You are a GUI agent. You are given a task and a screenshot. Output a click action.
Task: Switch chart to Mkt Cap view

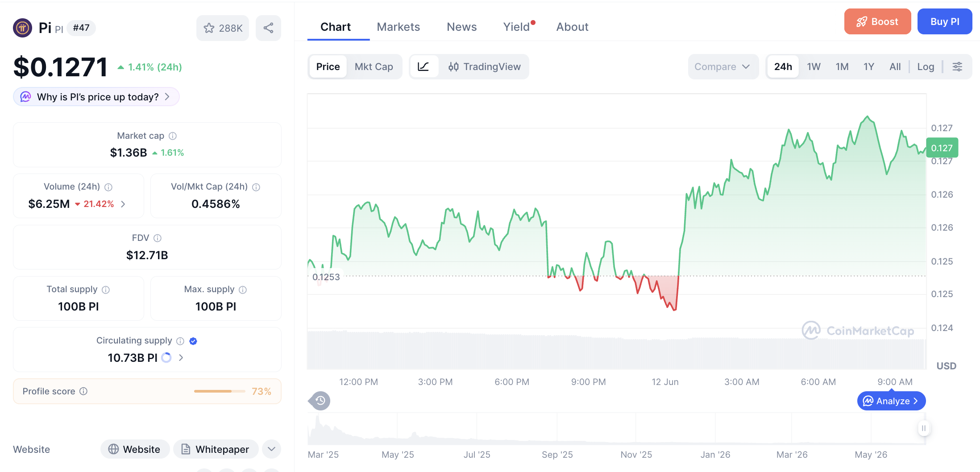coord(374,67)
